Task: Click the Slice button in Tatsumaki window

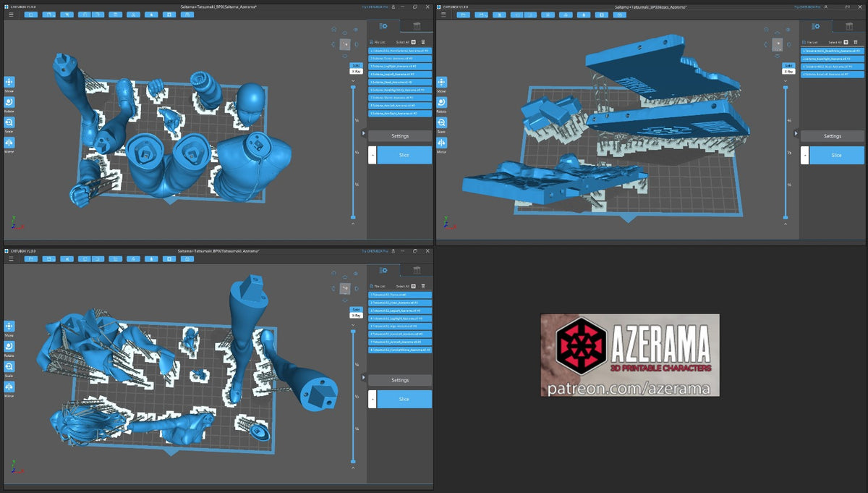Action: click(404, 399)
